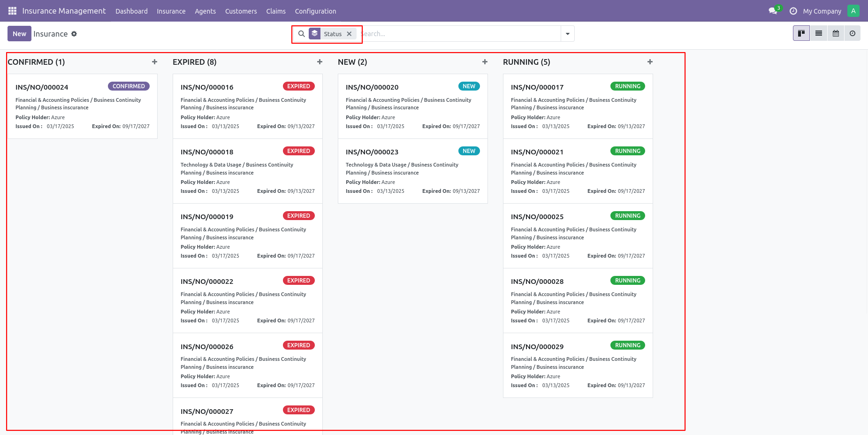
Task: Open the user avatar menu
Action: pos(853,11)
